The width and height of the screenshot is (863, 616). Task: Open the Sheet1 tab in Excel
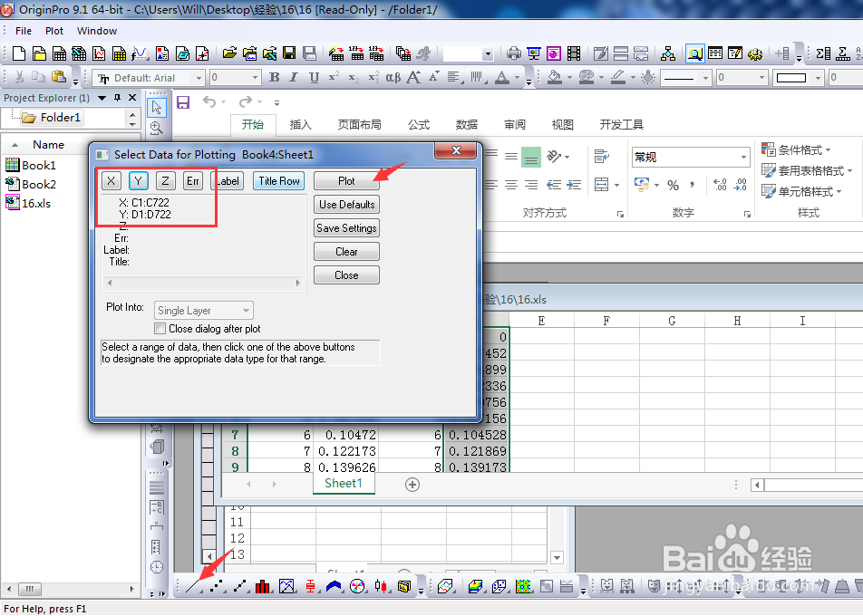[344, 484]
